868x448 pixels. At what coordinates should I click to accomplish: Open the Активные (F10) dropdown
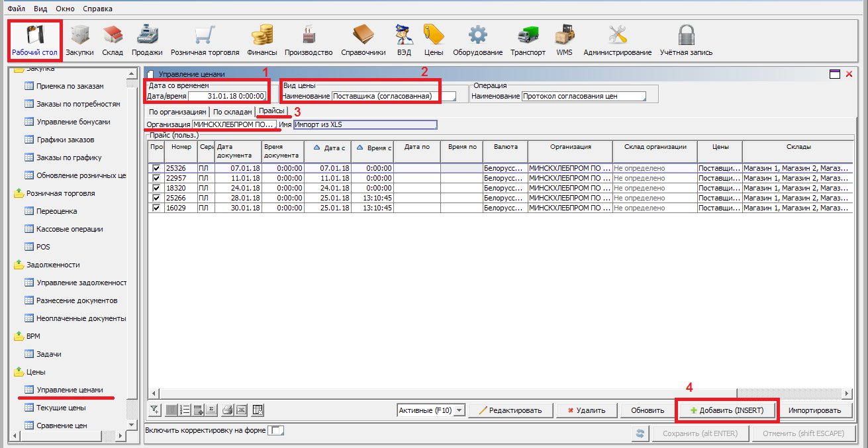pos(431,410)
